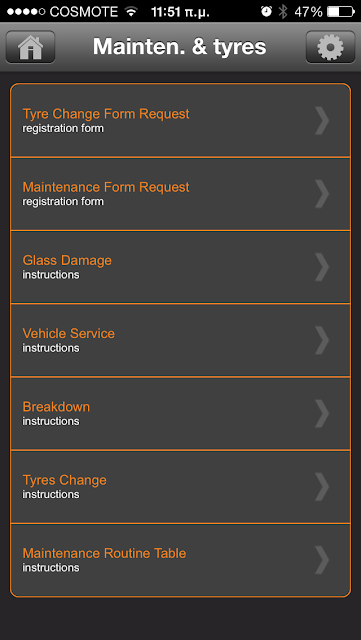Tap the chevron beside Glass Damage

(322, 267)
